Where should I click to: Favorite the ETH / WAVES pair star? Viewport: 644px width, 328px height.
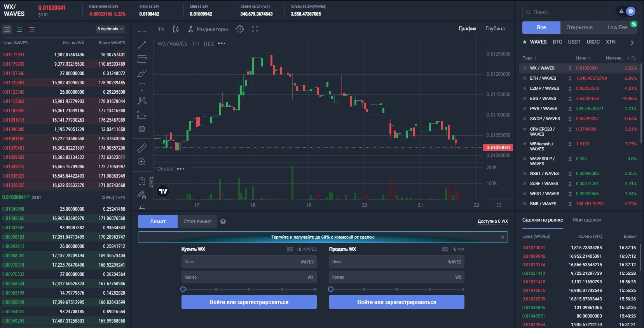(x=525, y=78)
